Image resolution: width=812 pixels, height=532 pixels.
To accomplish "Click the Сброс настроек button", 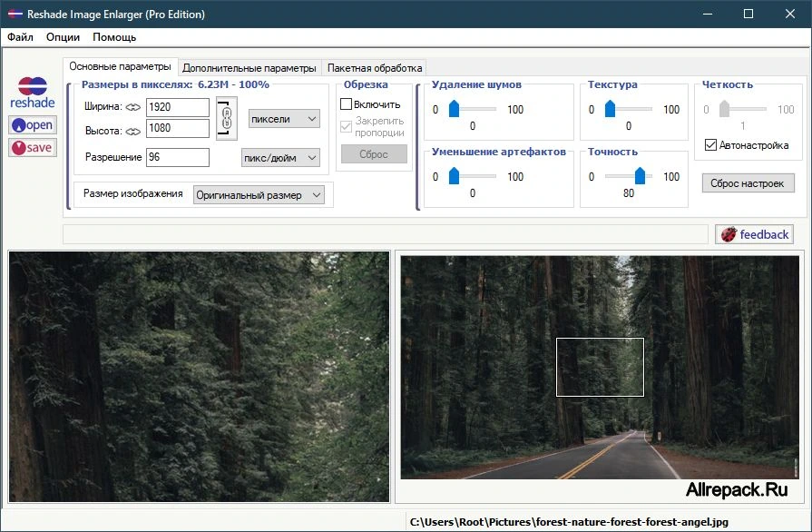I will pos(748,183).
